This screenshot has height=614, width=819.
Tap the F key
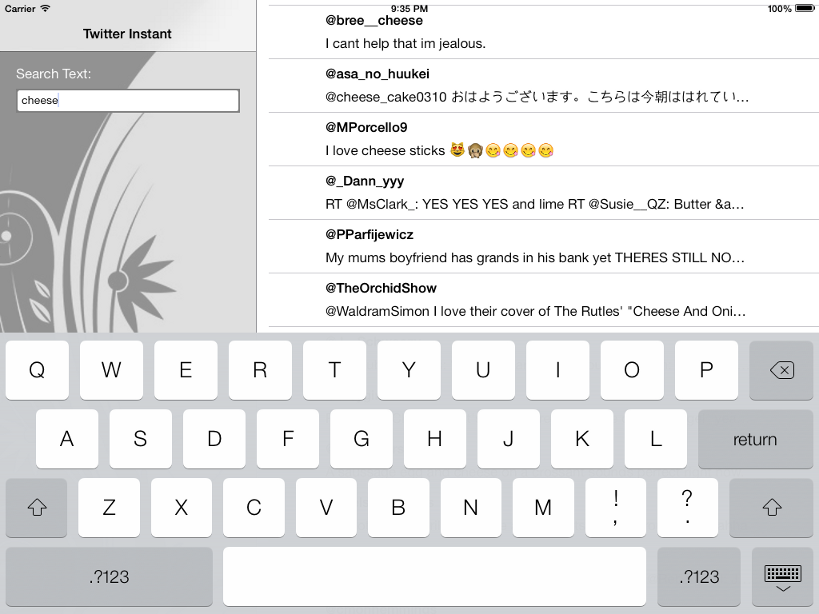(288, 439)
